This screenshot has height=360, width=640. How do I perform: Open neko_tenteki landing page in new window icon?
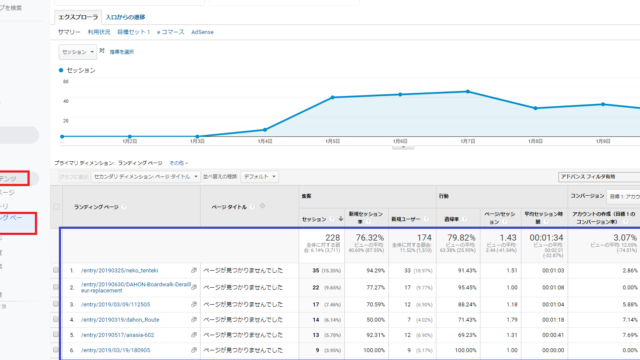194,270
